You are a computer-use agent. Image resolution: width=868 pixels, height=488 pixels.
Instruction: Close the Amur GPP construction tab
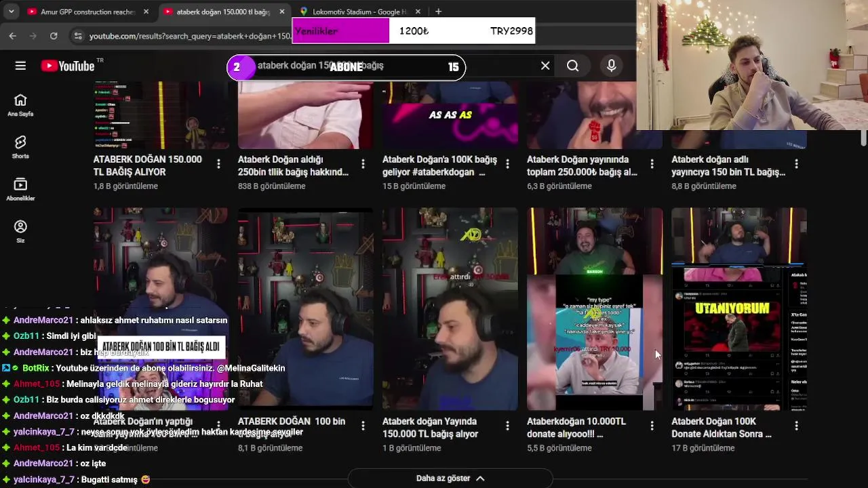[x=146, y=12]
